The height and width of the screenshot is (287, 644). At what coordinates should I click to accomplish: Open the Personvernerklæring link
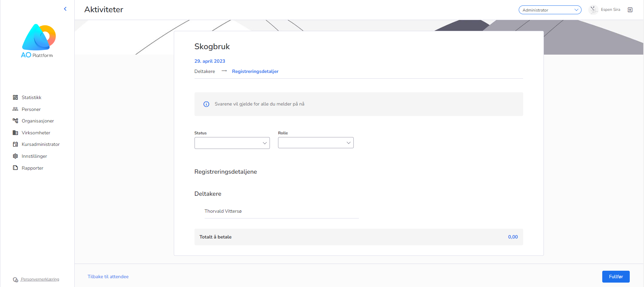click(x=40, y=279)
